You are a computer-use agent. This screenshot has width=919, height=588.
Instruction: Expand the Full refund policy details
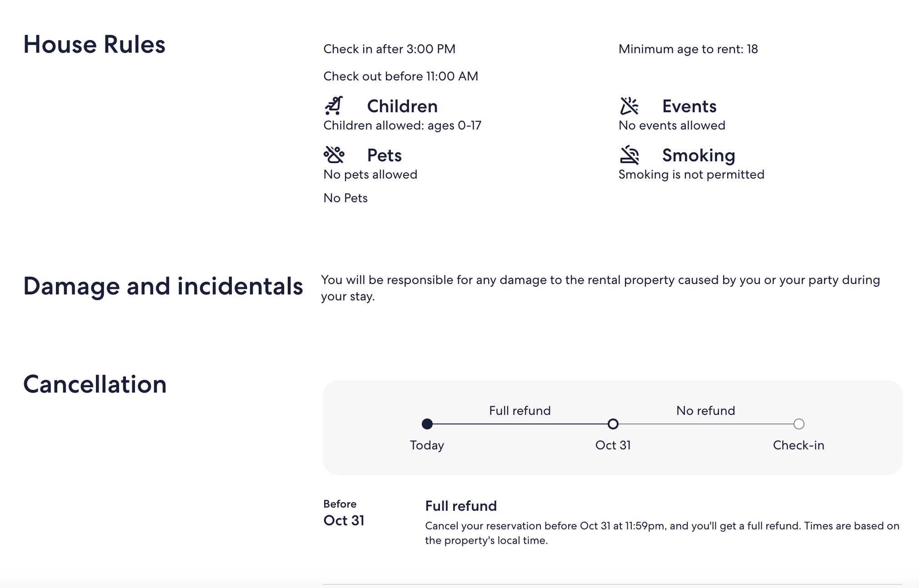[x=460, y=506]
